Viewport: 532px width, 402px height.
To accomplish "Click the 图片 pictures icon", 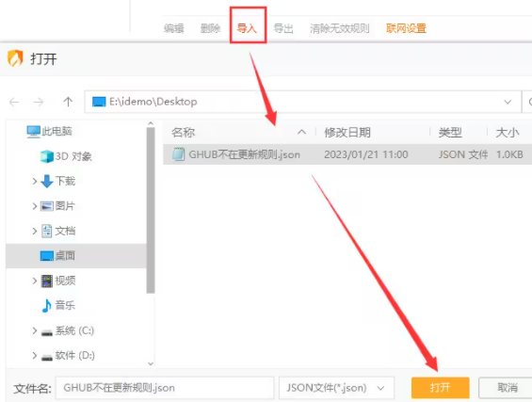I will (x=47, y=206).
